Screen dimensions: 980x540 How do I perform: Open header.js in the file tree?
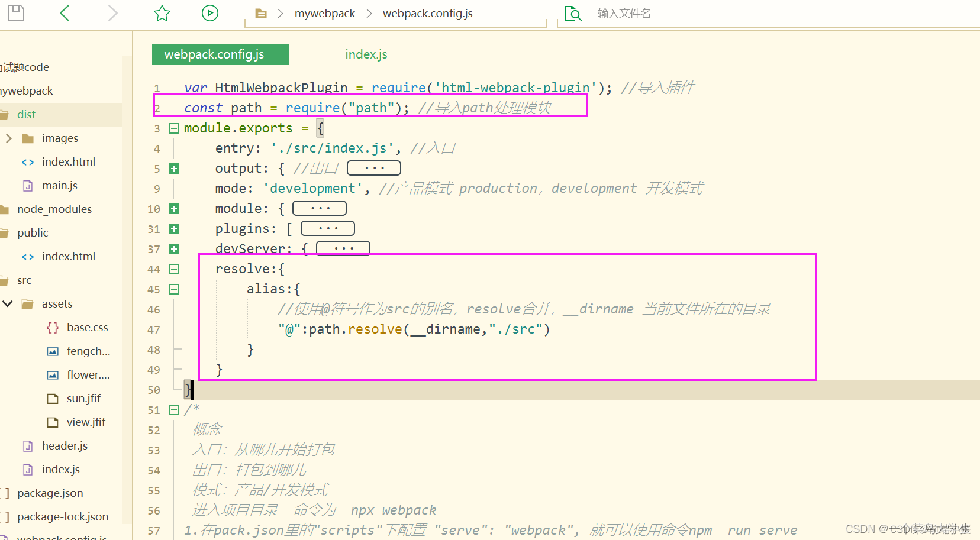[65, 445]
